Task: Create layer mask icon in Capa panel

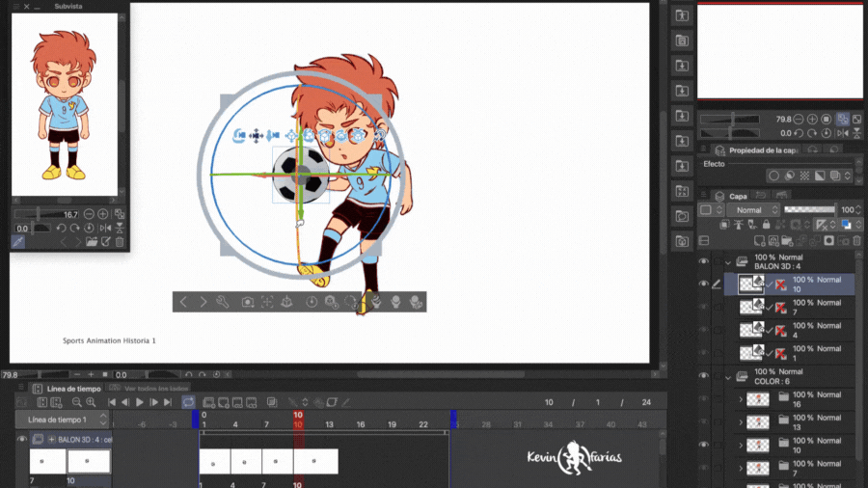Action: pos(828,241)
